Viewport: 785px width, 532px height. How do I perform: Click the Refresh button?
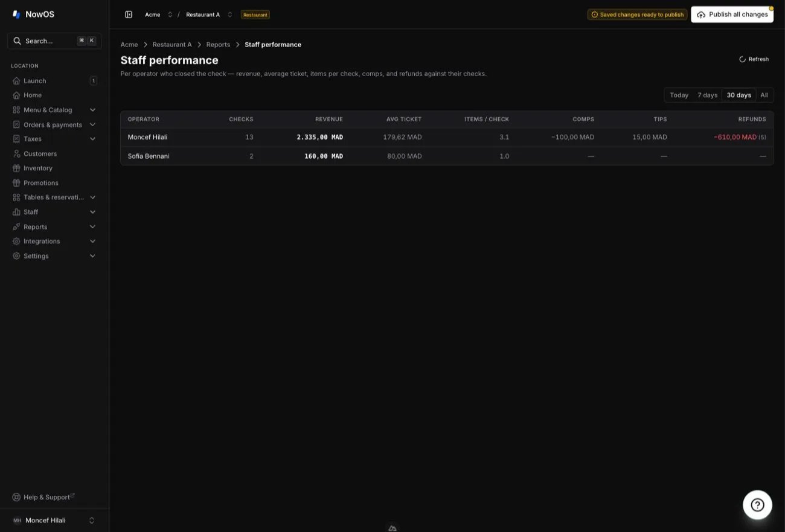point(754,59)
